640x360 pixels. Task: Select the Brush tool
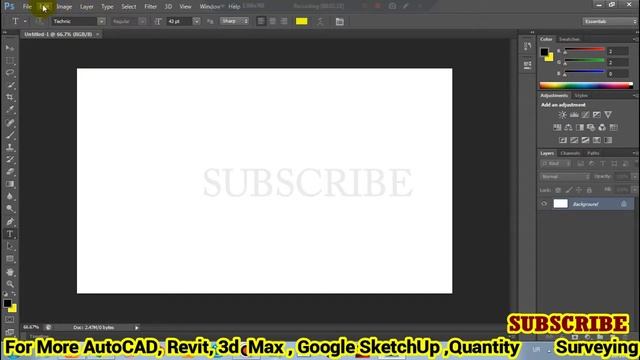10,135
